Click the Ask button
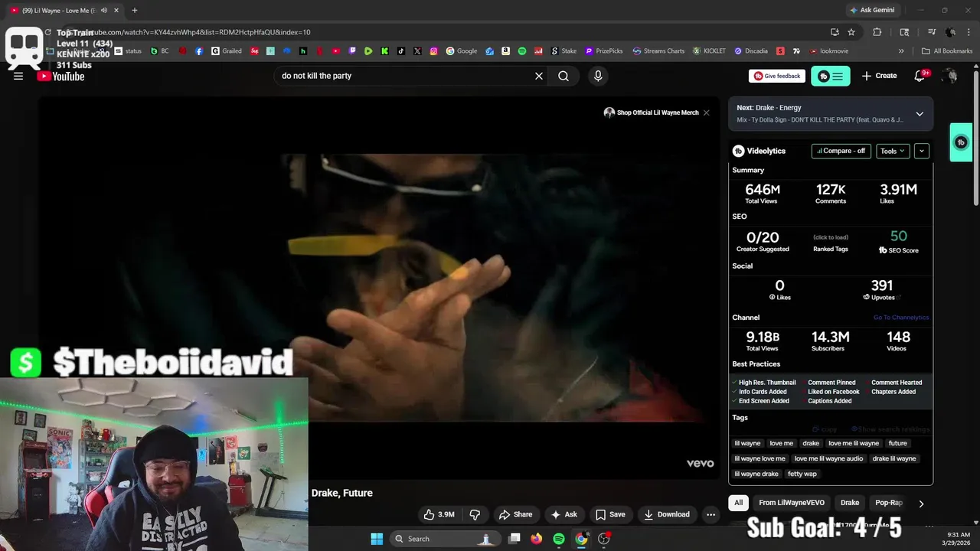This screenshot has height=551, width=980. click(x=564, y=514)
